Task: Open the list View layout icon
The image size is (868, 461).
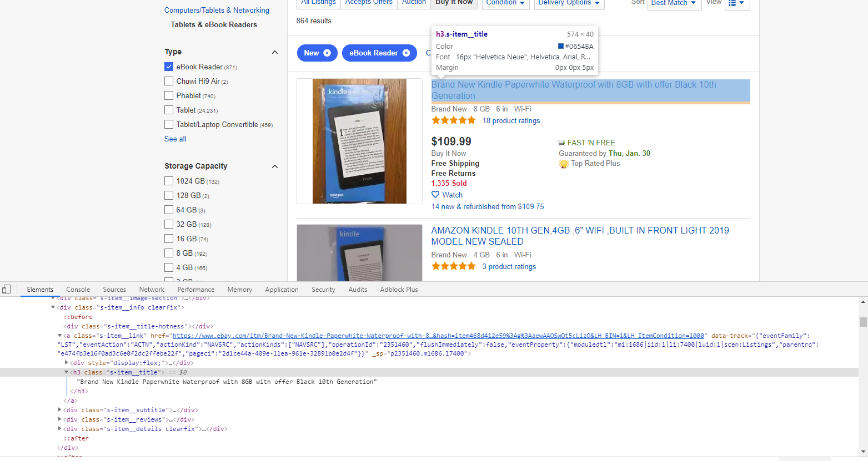Action: [x=737, y=3]
